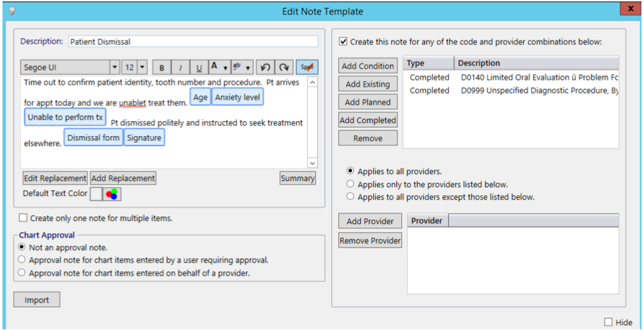Click the Dismissal form replacement tag
The image size is (644, 330).
point(94,137)
